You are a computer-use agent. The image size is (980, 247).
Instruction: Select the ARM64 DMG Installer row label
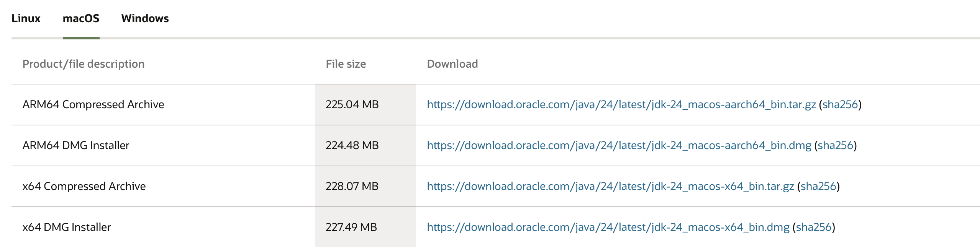click(x=76, y=145)
